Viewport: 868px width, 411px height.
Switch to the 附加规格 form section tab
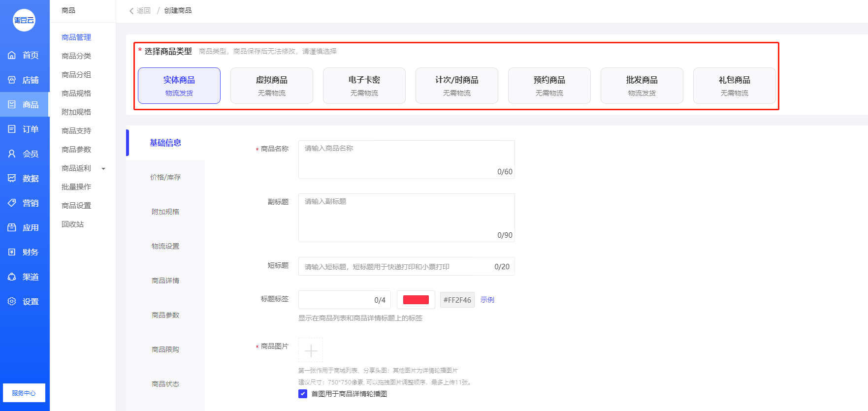tap(165, 212)
